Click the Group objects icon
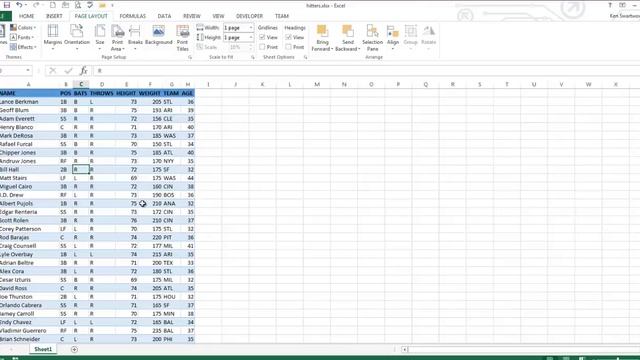Screen dimensions: 640x360 pos(411,31)
